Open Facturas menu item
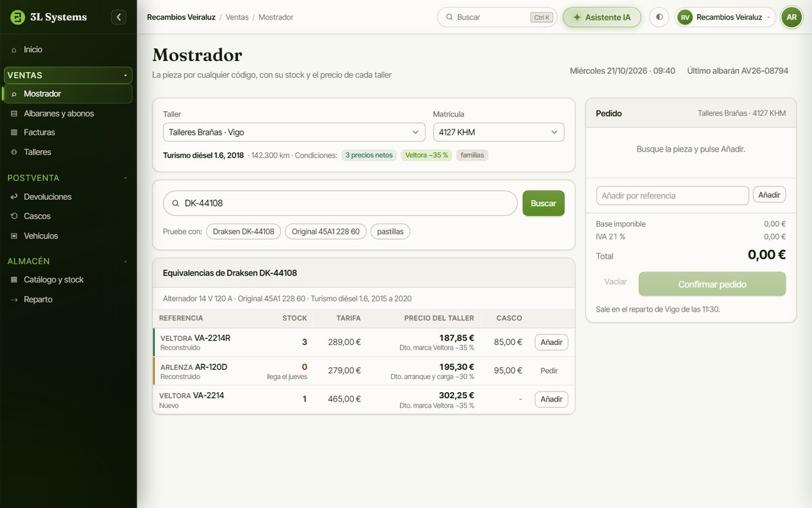 pyautogui.click(x=68, y=132)
